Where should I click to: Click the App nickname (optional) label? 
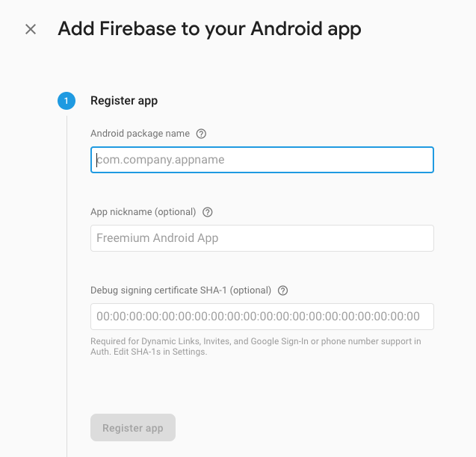pyautogui.click(x=143, y=212)
